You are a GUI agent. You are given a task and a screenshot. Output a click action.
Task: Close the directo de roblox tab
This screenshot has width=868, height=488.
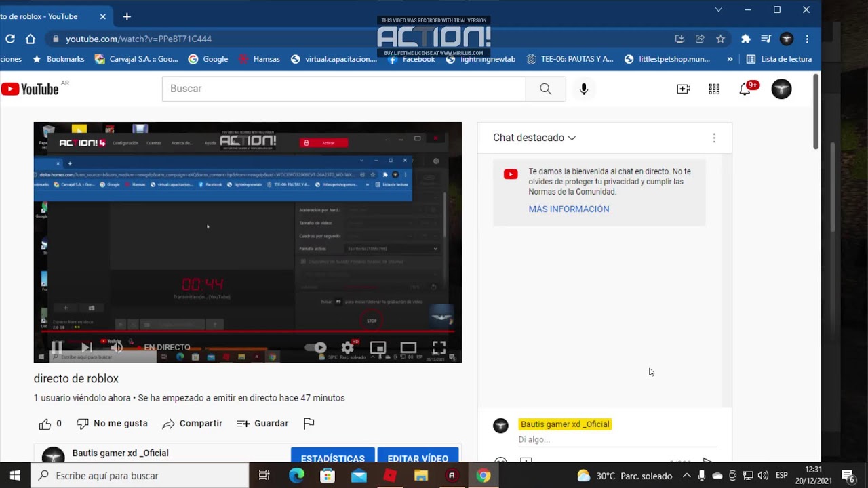103,16
